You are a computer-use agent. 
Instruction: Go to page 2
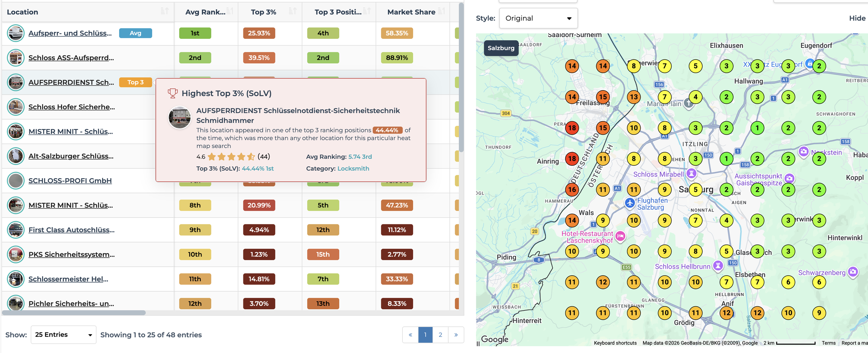click(x=440, y=335)
